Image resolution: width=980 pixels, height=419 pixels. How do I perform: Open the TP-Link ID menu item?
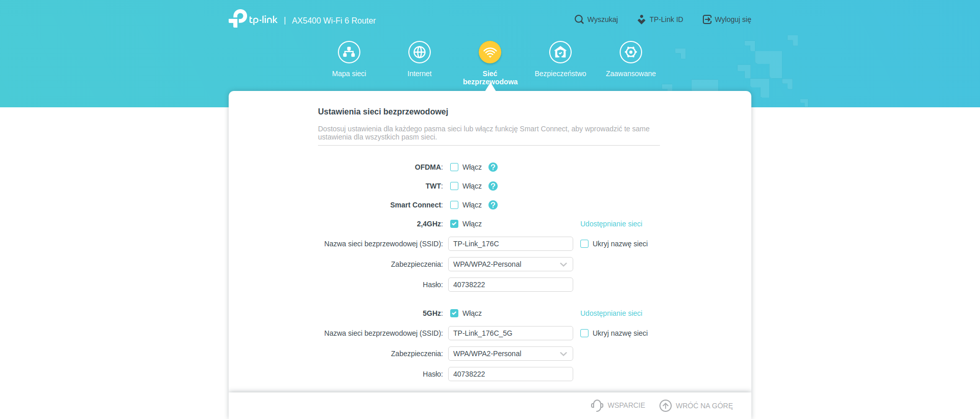660,19
